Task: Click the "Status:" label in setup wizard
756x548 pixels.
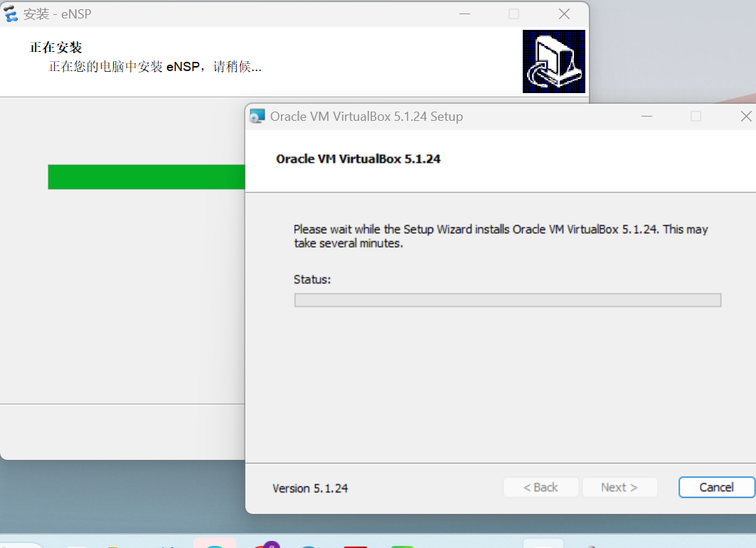Action: click(x=312, y=279)
